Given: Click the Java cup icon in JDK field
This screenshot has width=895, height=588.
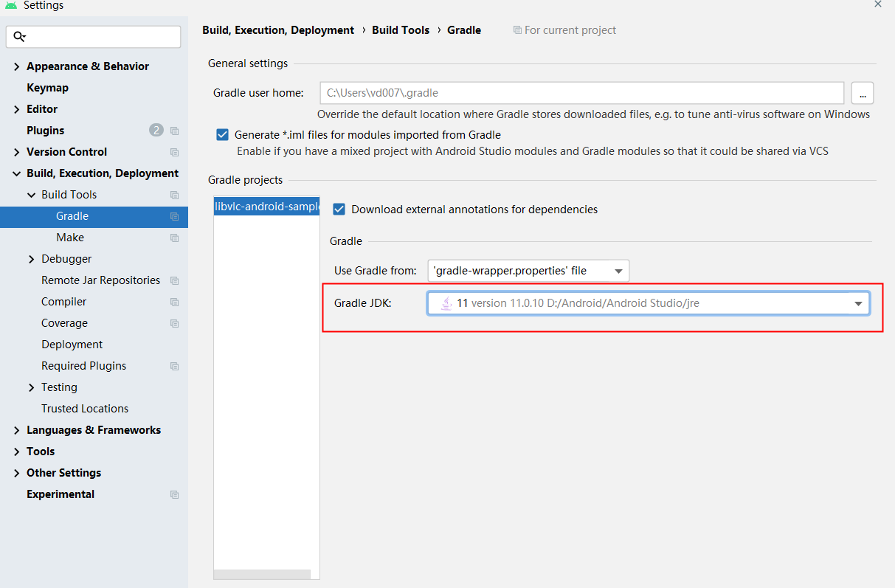Looking at the screenshot, I should coord(446,302).
